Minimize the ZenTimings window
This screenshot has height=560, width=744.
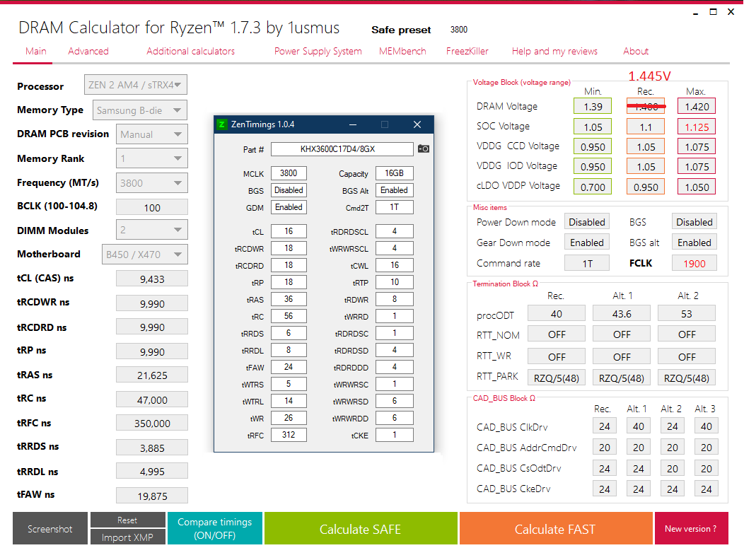tap(352, 124)
